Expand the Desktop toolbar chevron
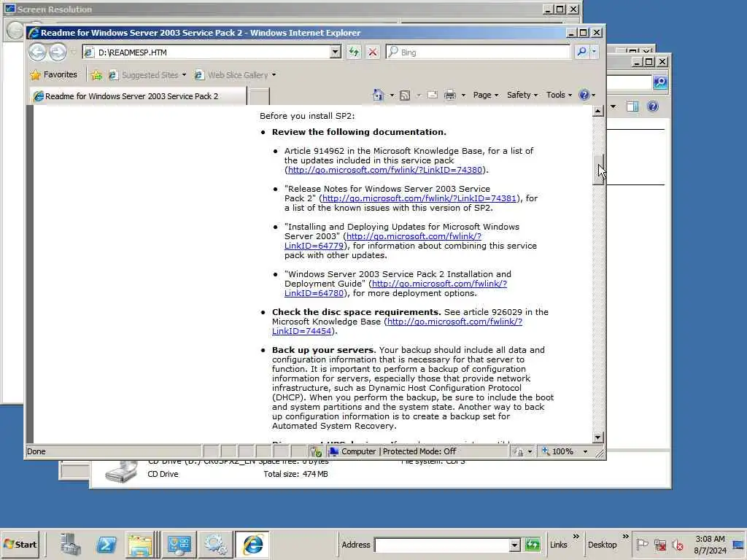Viewport: 747px width, 560px height. pos(625,537)
